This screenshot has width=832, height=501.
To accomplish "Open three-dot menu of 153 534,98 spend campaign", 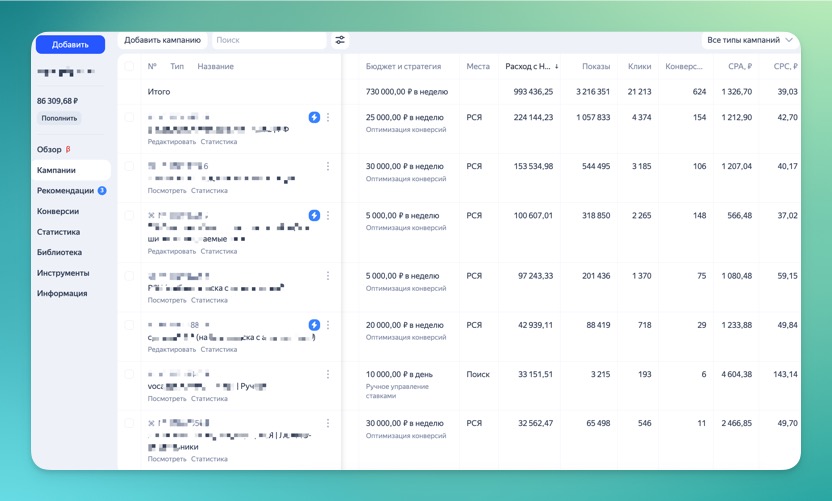I will pyautogui.click(x=328, y=166).
